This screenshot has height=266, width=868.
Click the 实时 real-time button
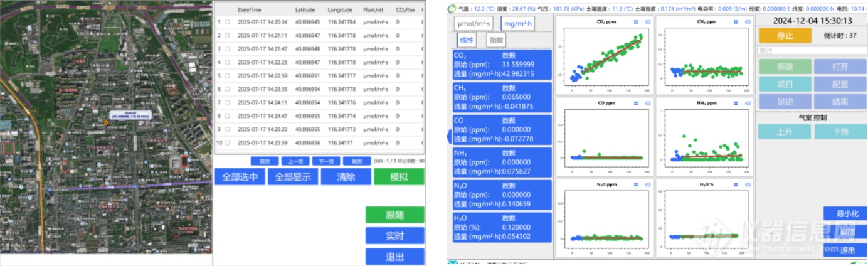click(395, 236)
